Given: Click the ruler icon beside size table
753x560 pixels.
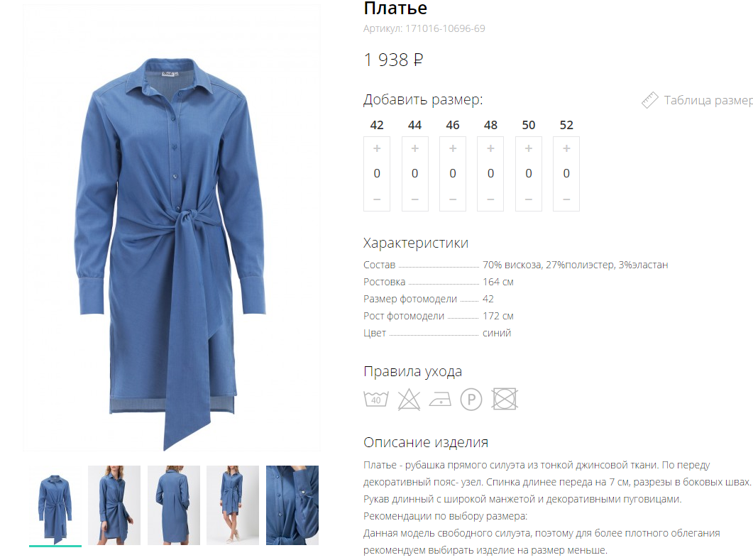Looking at the screenshot, I should (x=650, y=100).
